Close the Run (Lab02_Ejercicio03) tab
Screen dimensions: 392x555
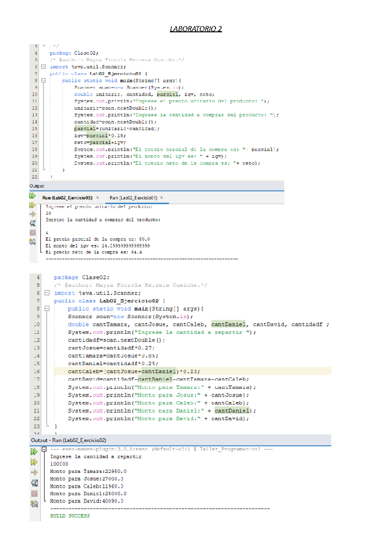[x=98, y=198]
